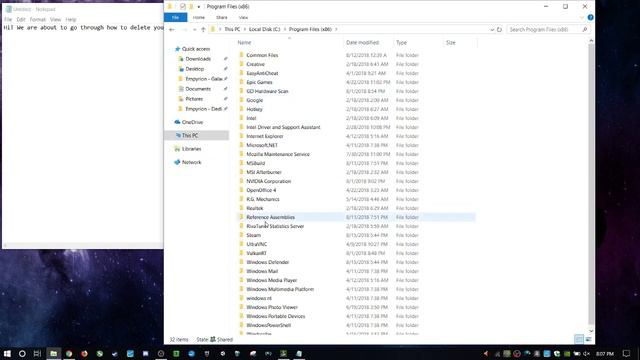This screenshot has width=640, height=360.
Task: Select the UltraVNC folder
Action: point(256,244)
